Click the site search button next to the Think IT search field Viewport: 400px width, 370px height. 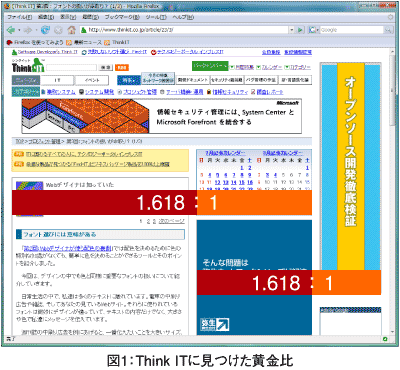point(106,67)
